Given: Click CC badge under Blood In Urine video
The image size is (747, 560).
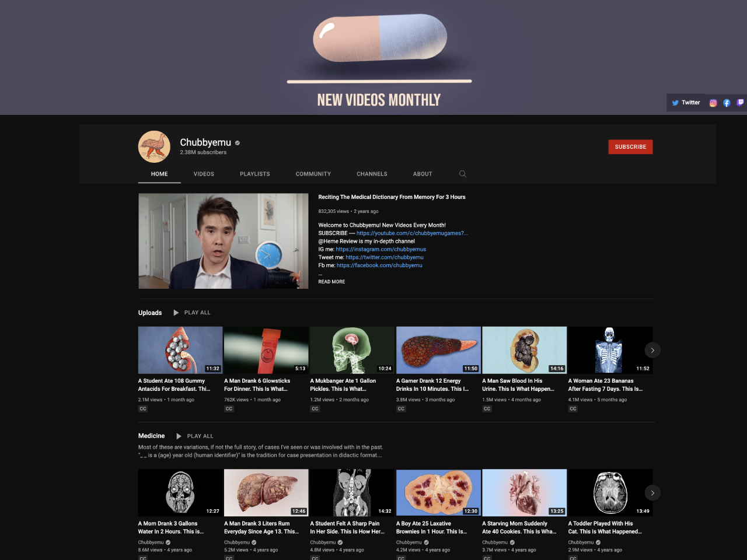Looking at the screenshot, I should 487,409.
